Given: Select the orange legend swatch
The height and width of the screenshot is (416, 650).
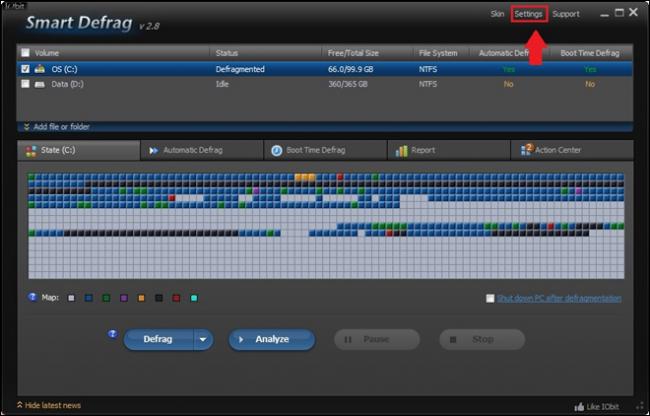Looking at the screenshot, I should tap(141, 298).
